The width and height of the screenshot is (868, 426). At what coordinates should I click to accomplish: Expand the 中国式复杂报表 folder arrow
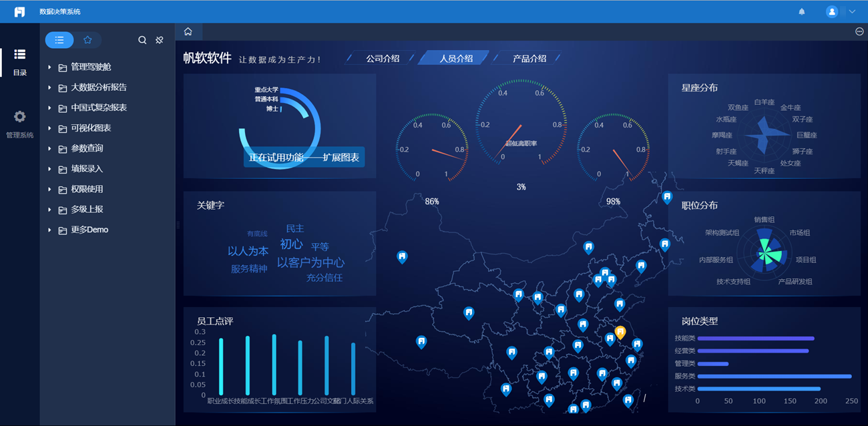click(49, 108)
